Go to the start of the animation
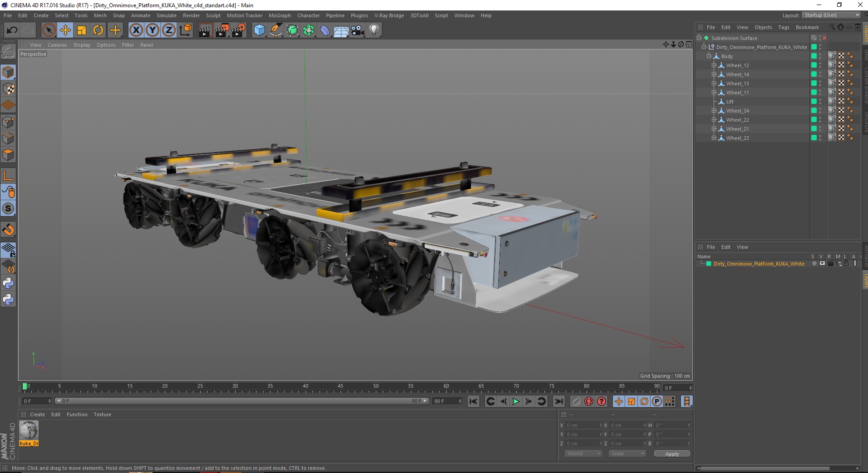Viewport: 868px width, 473px height. (x=473, y=401)
